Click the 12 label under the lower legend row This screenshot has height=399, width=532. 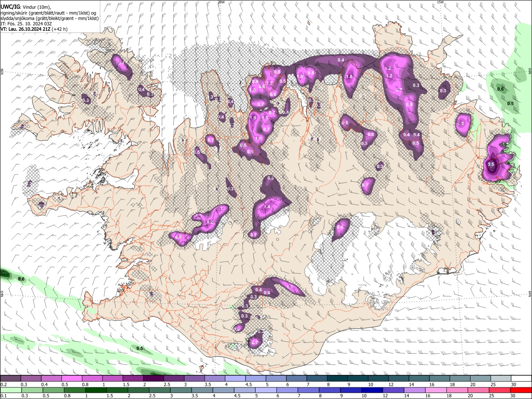coord(385,396)
